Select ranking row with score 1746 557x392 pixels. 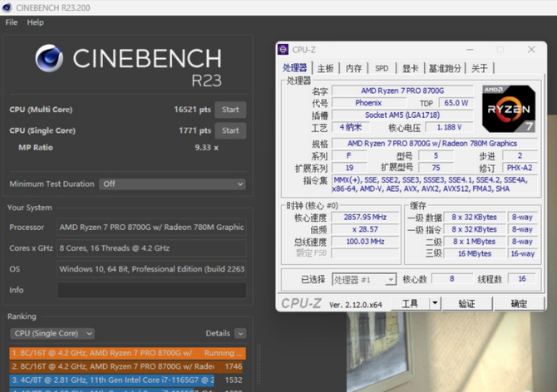point(127,366)
